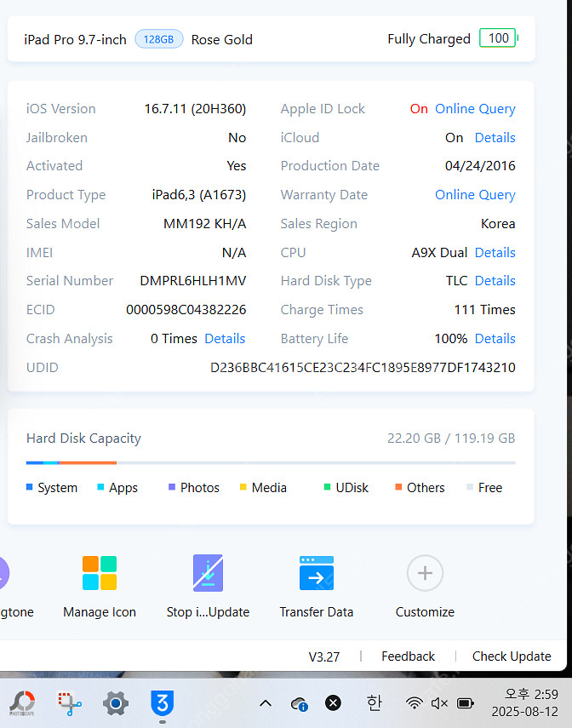
Task: Click the red On Apple ID Lock status
Action: coord(419,109)
